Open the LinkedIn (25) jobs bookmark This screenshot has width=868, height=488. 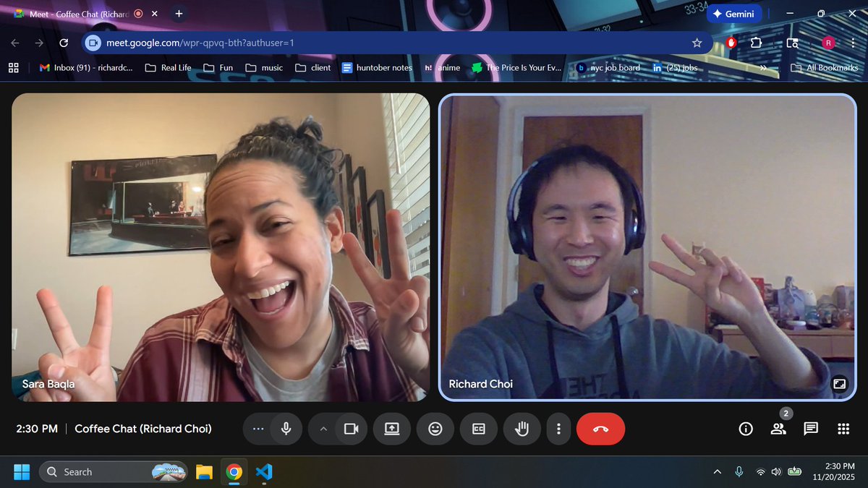click(675, 67)
